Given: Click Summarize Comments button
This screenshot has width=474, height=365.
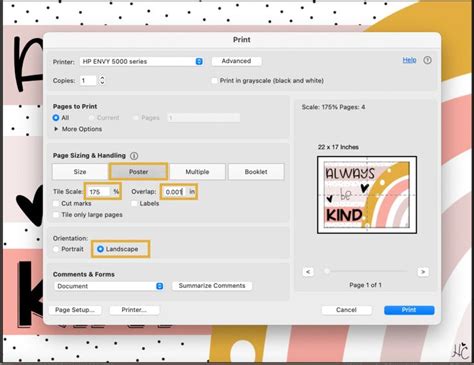Looking at the screenshot, I should coord(212,286).
